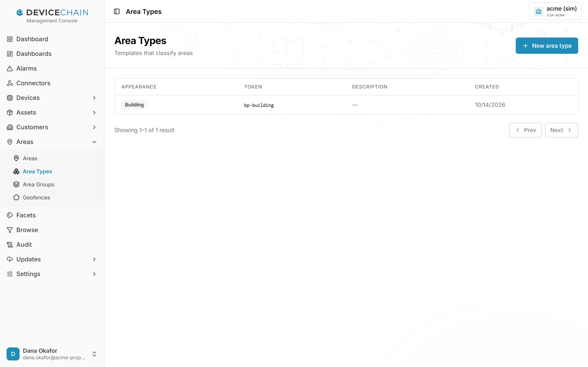Click the DeviceChain logo icon
The image size is (588, 367).
coord(20,12)
